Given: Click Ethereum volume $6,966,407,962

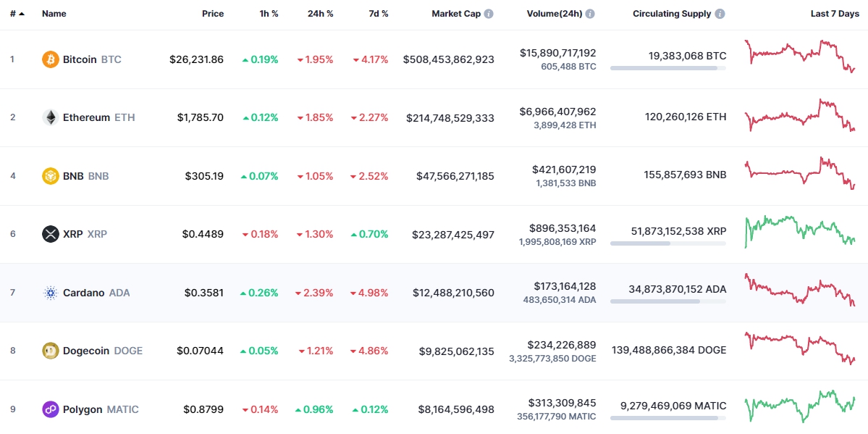Looking at the screenshot, I should point(558,112).
